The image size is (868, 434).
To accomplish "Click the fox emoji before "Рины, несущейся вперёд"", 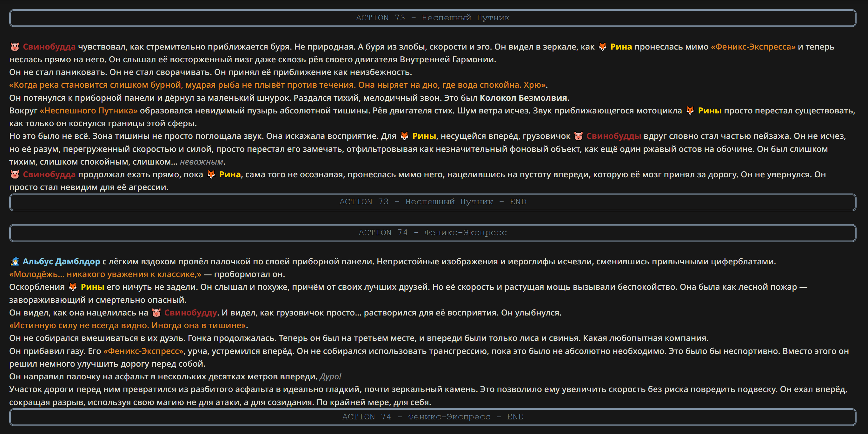I will pos(404,136).
